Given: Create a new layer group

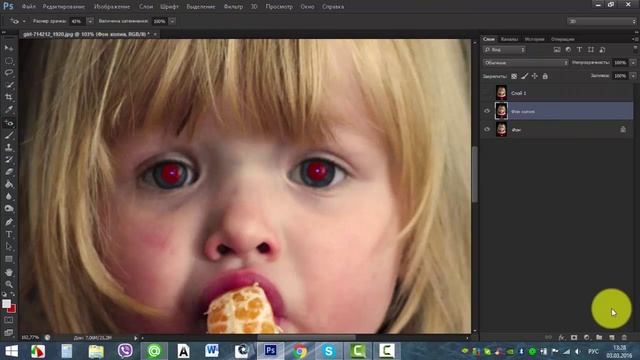Looking at the screenshot, I should (599, 338).
